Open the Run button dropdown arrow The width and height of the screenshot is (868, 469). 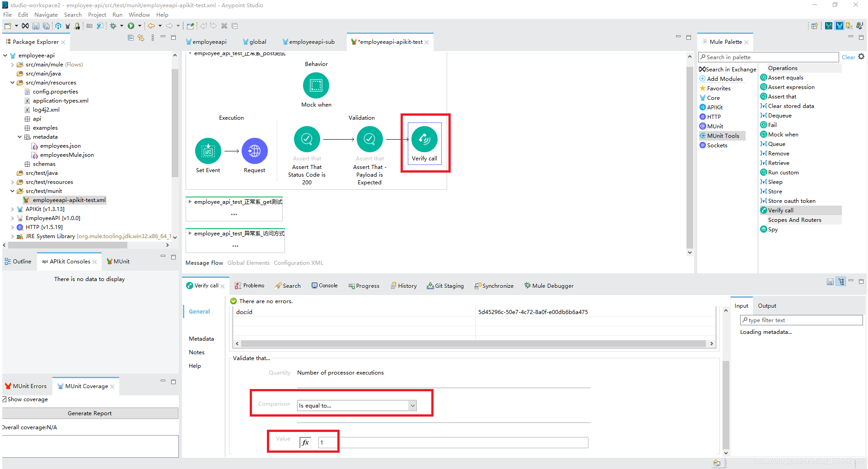[x=140, y=26]
